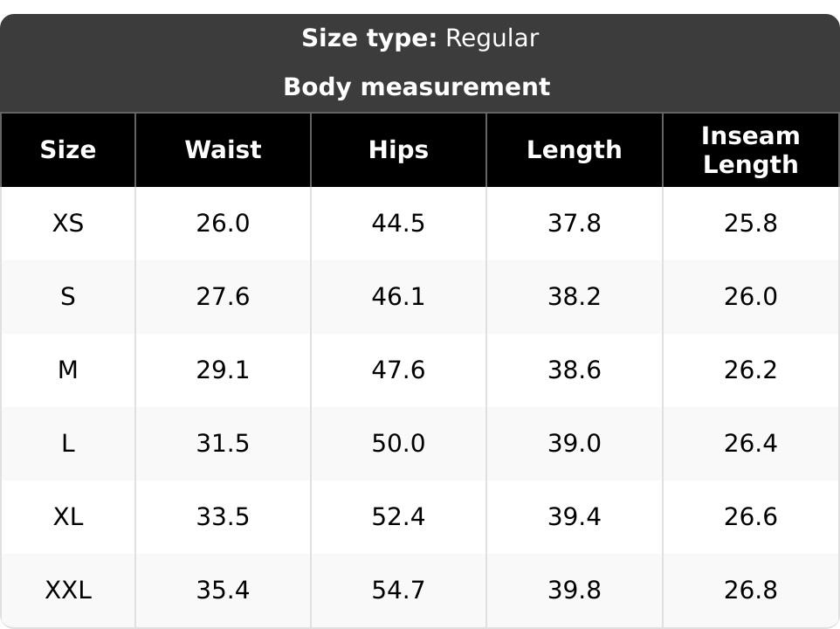Click the XXL waist value 35.4
The image size is (840, 629).
[x=223, y=590]
